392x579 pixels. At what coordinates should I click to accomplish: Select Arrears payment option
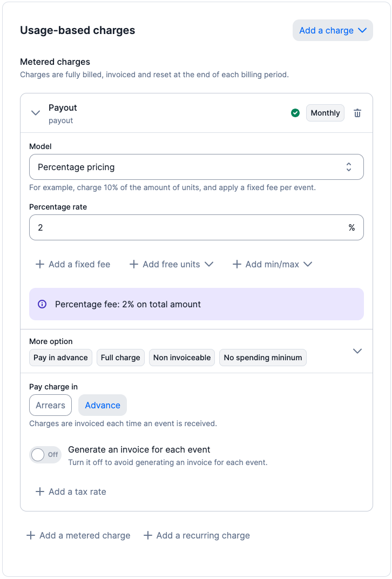coord(50,405)
